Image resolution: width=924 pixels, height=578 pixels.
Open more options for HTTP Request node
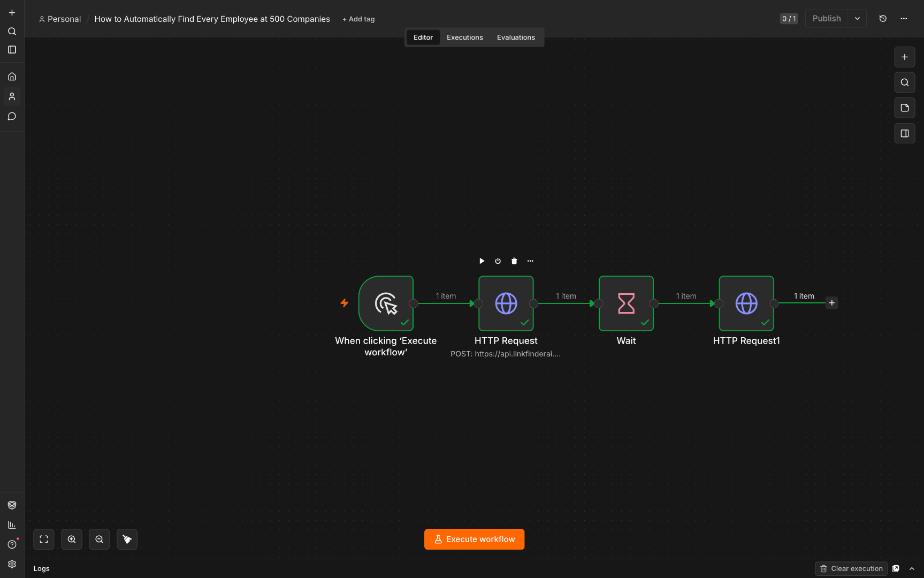coord(530,261)
